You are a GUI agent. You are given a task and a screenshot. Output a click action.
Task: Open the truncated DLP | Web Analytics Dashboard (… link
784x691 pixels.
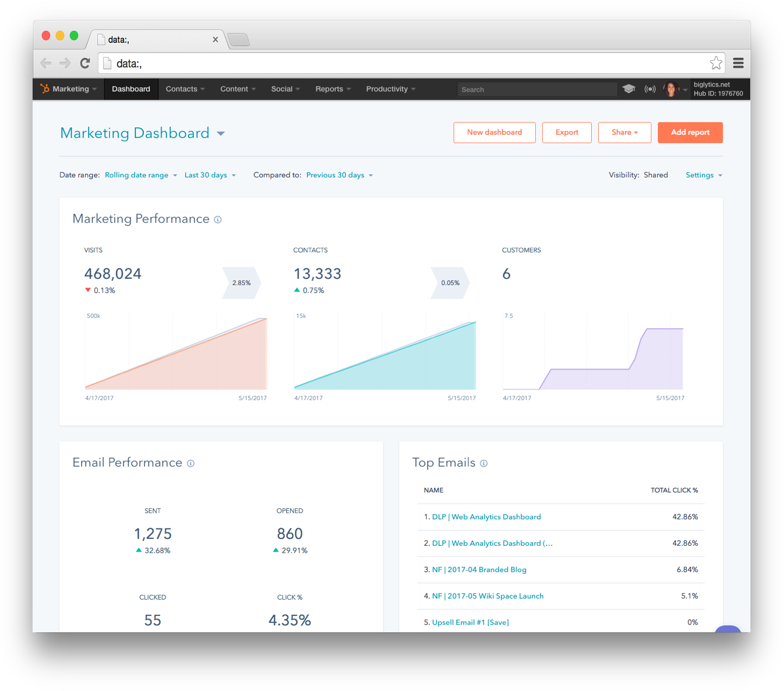492,543
